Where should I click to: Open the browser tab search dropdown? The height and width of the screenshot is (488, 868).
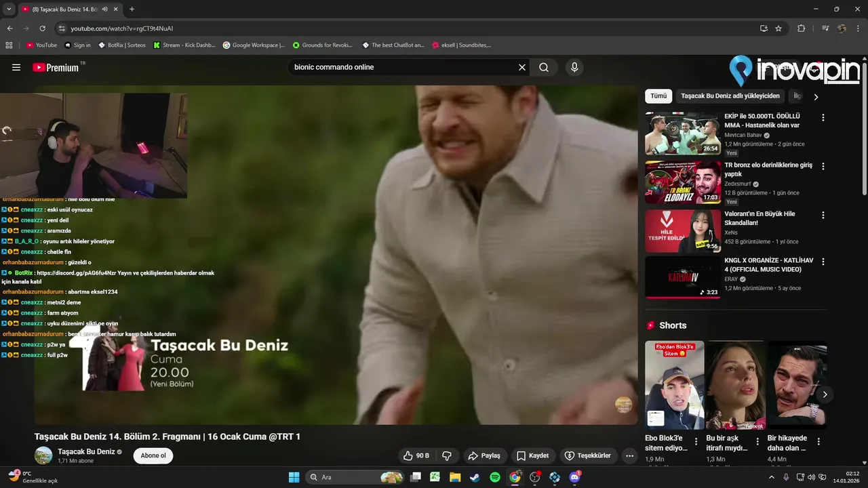pos(9,9)
